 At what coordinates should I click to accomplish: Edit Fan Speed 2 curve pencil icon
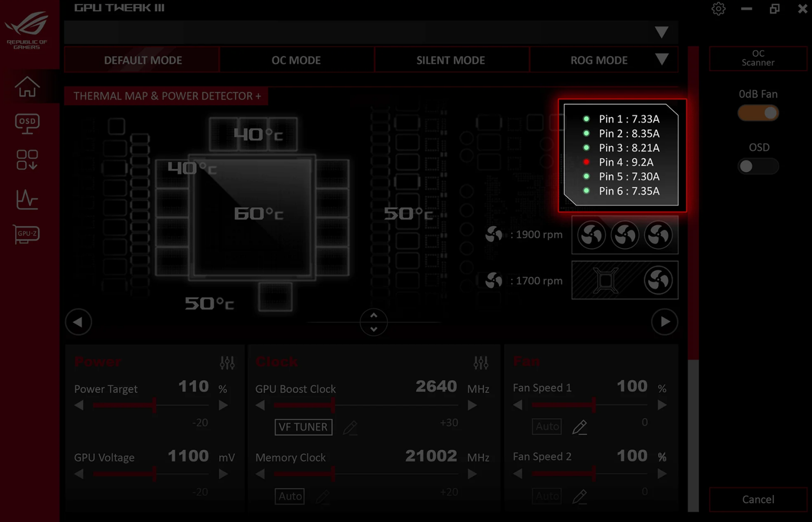pyautogui.click(x=579, y=497)
